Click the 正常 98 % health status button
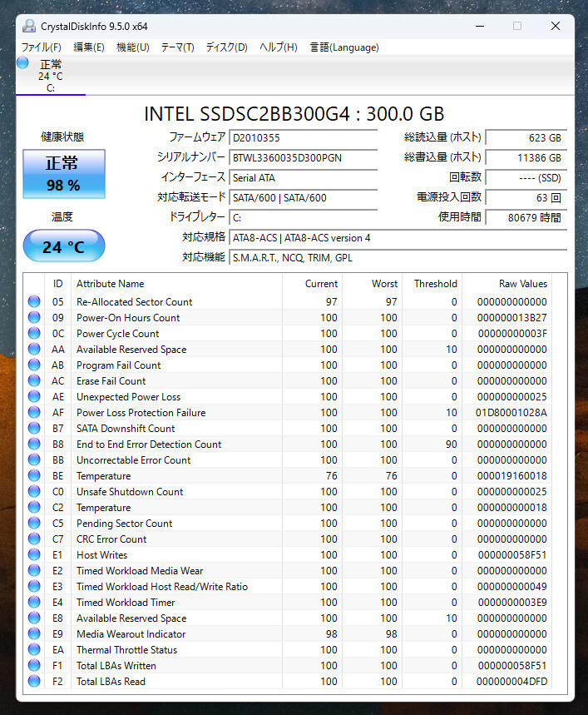 64,174
